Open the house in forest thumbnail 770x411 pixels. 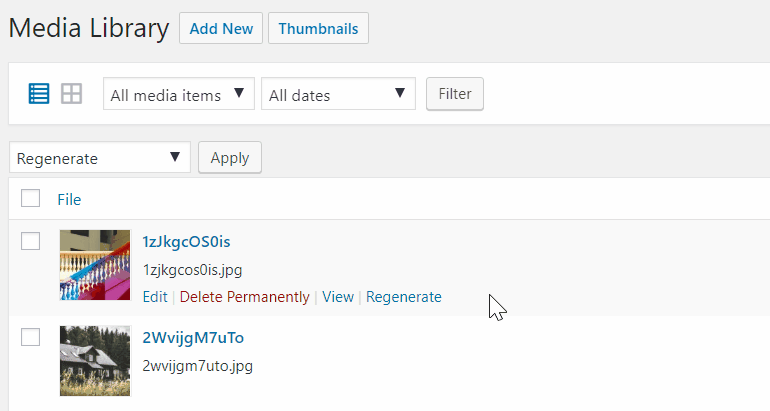(95, 361)
